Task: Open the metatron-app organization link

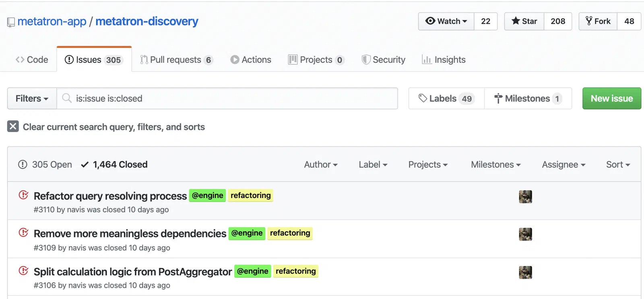Action: [52, 21]
